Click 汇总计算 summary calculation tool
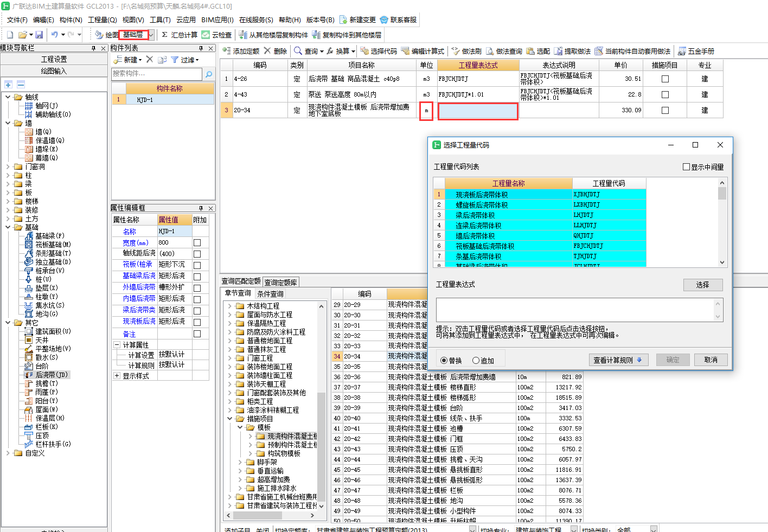768x532 pixels. click(x=180, y=35)
